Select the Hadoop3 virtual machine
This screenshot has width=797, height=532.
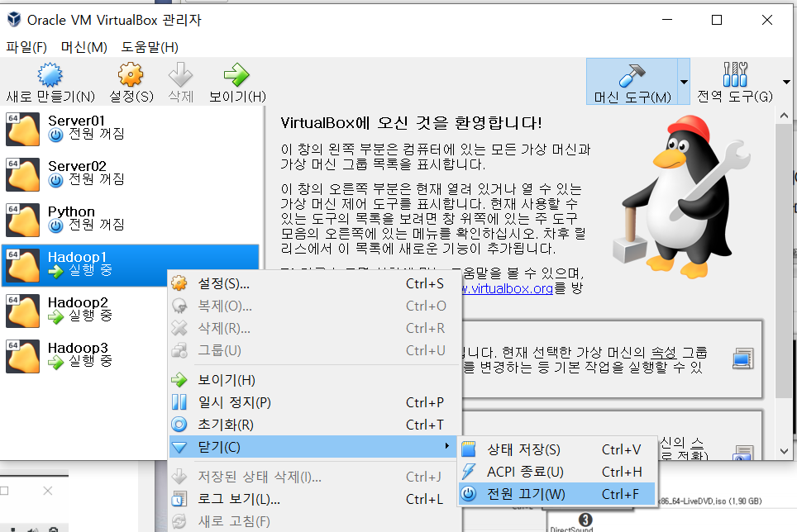pos(130,356)
